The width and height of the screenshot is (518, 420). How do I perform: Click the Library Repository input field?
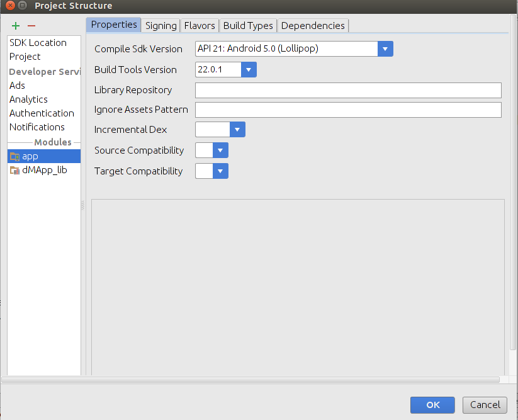[x=348, y=90]
